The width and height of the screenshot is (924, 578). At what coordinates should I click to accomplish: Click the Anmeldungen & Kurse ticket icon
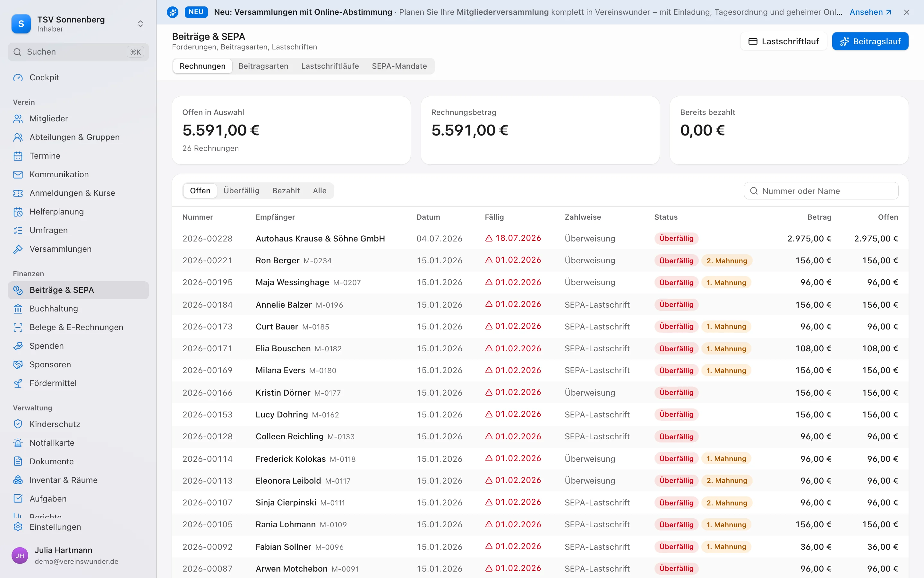point(18,193)
